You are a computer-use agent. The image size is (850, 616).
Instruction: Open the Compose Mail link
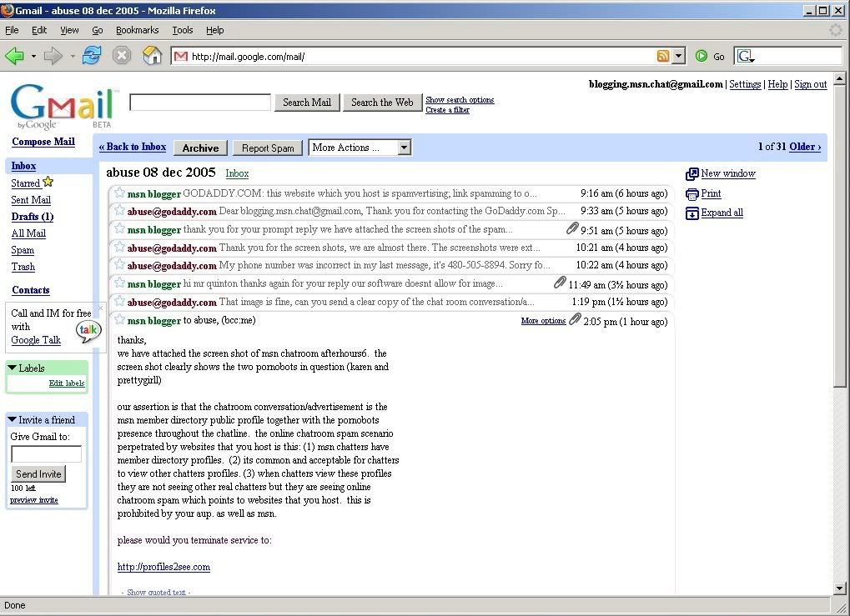tap(43, 142)
